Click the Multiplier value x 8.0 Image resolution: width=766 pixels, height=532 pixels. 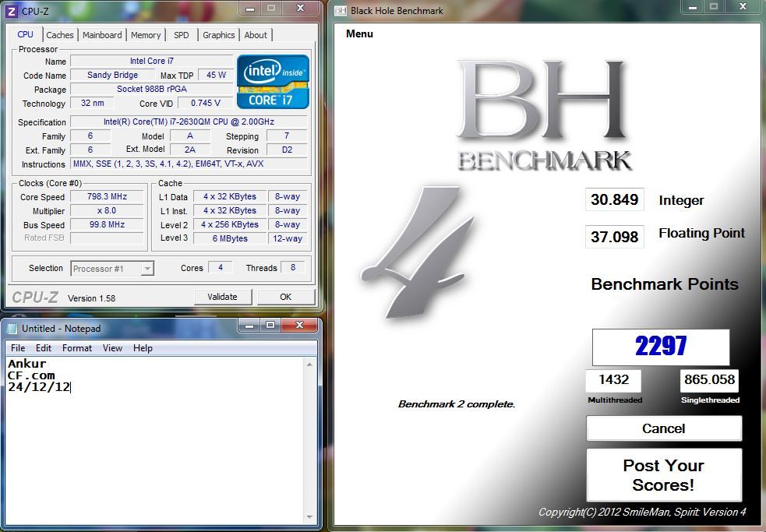107,210
